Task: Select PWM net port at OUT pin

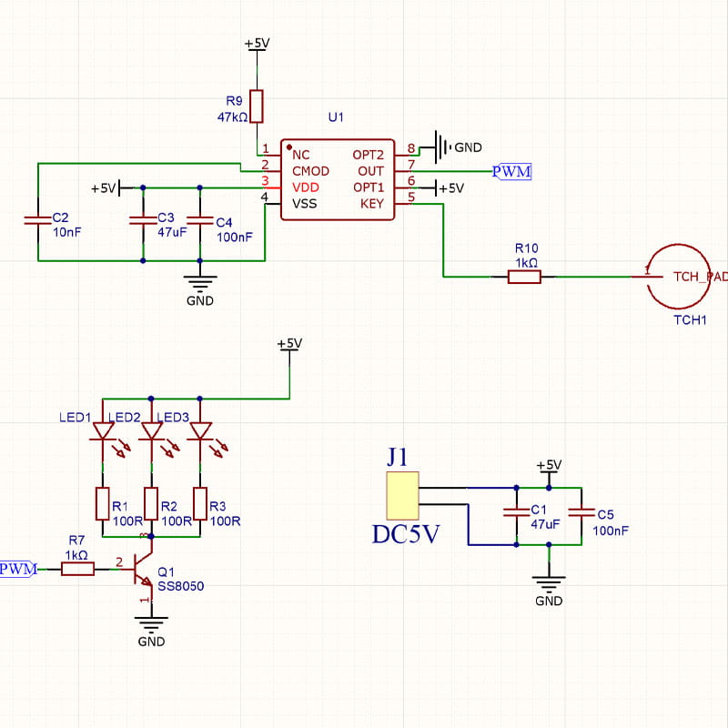Action: (511, 172)
